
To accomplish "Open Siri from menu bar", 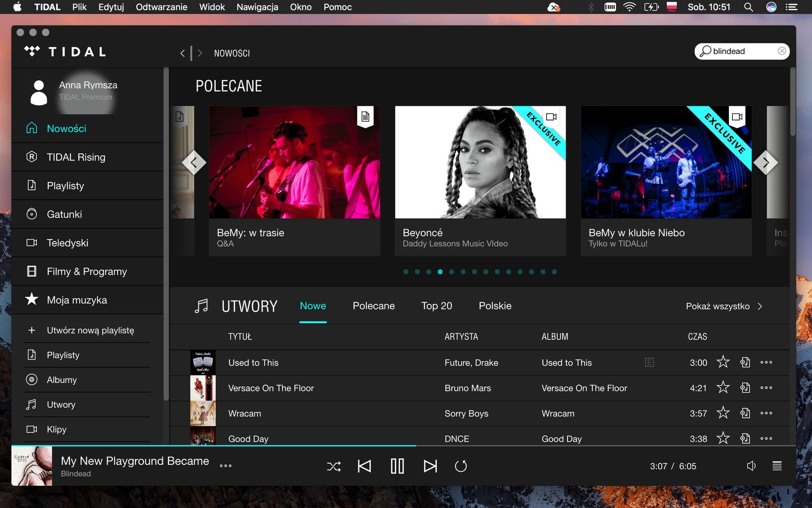I will [x=771, y=7].
